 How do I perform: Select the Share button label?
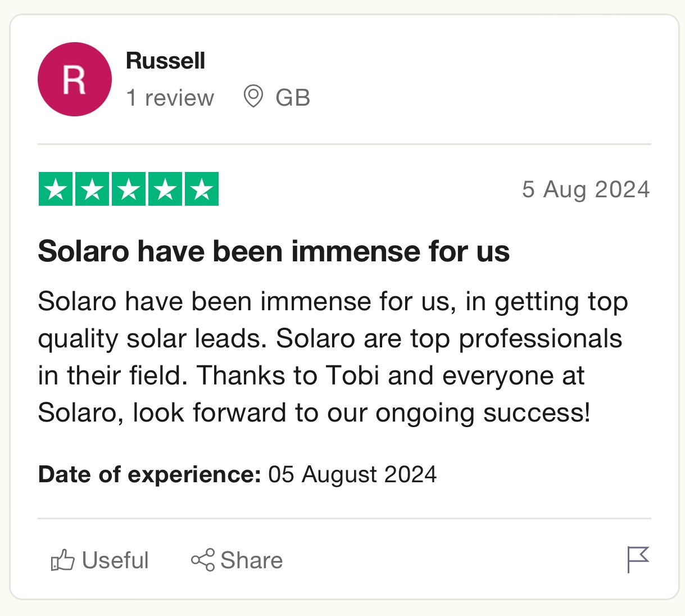(x=252, y=560)
